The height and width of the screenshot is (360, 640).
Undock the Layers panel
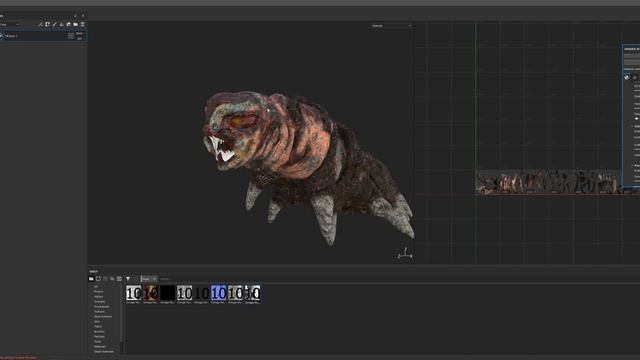coord(76,16)
